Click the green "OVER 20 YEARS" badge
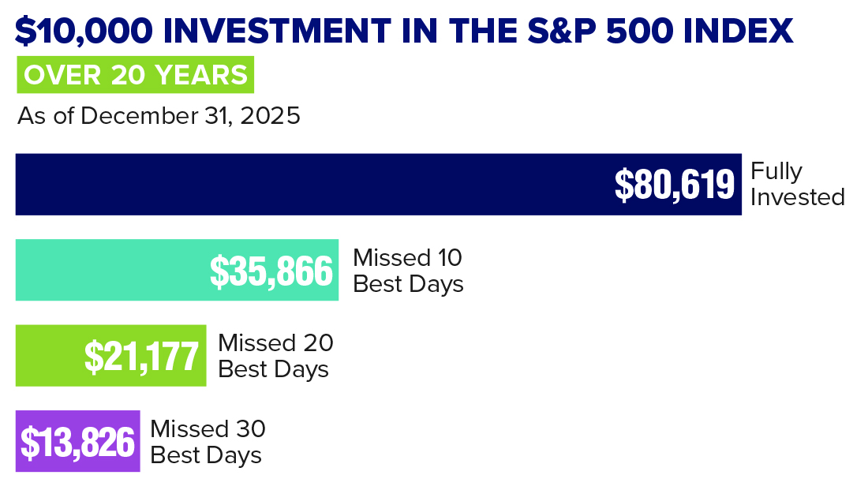The image size is (868, 490). pyautogui.click(x=135, y=76)
